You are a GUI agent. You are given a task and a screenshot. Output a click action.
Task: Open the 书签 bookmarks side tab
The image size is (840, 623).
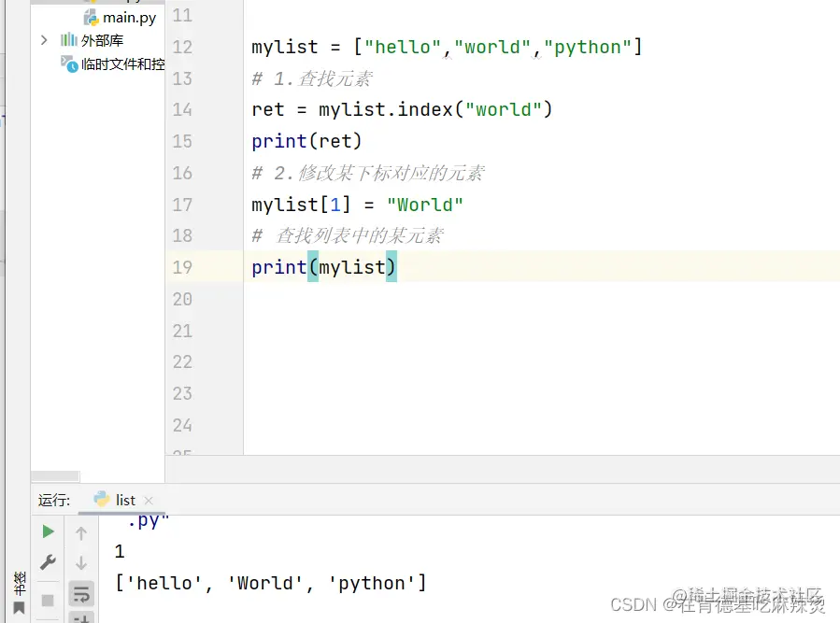pos(20,584)
